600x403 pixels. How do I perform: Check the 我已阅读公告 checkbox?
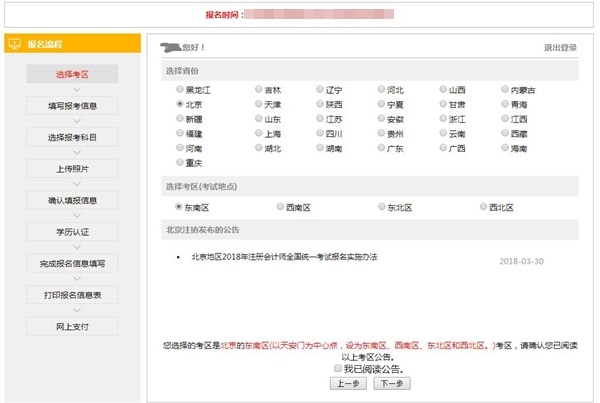(x=340, y=369)
